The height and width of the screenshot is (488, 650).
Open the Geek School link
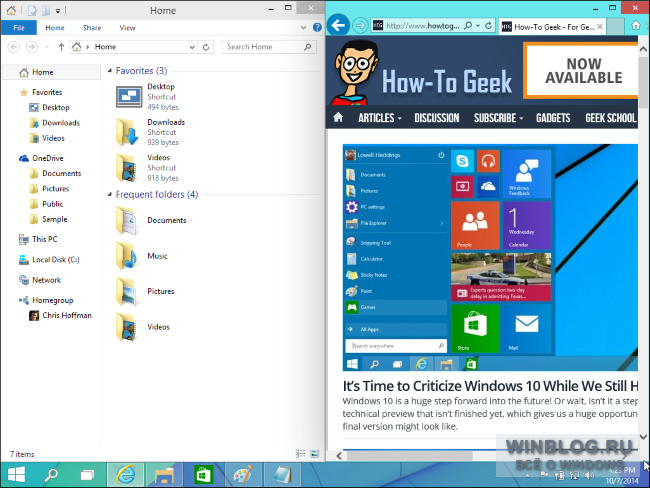coord(611,118)
